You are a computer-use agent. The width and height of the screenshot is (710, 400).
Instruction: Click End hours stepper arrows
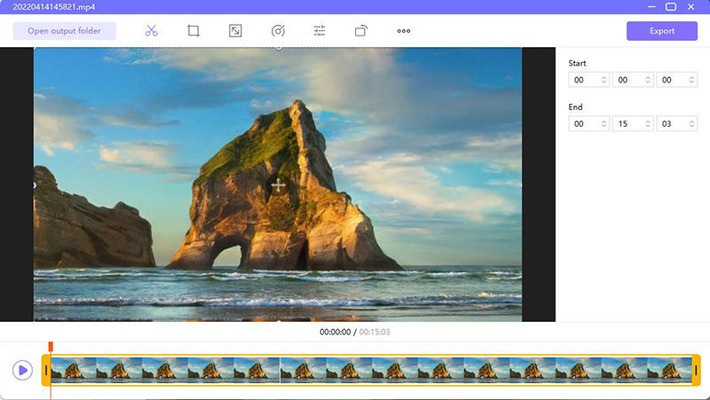[x=603, y=124]
